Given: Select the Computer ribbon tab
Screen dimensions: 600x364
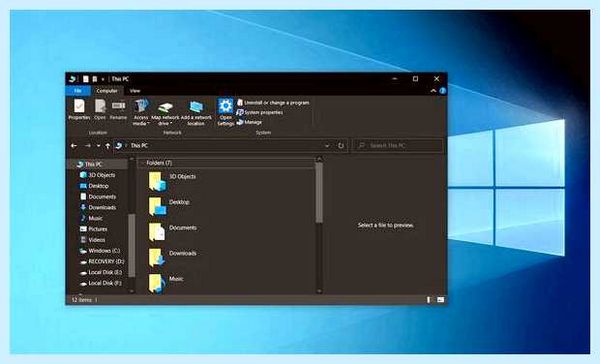Looking at the screenshot, I should click(x=107, y=91).
